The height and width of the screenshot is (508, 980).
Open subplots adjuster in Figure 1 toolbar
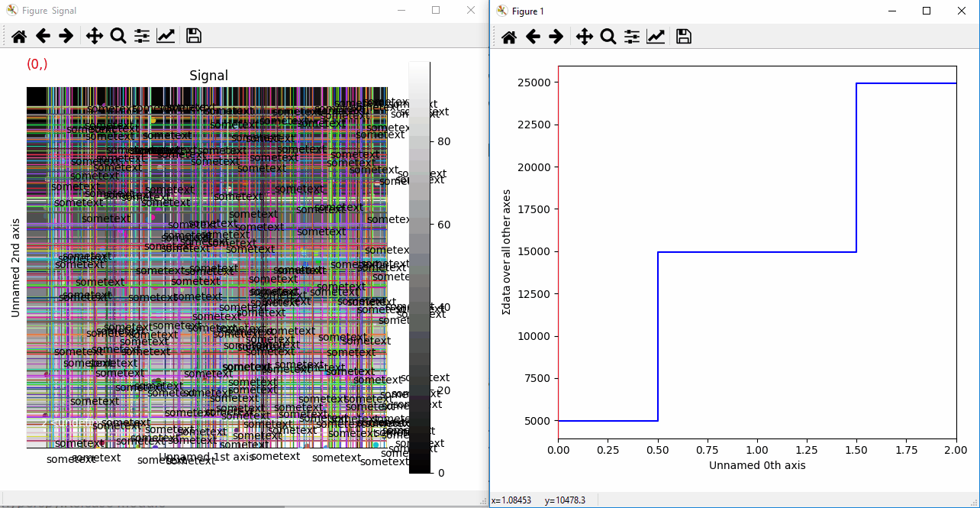point(632,36)
